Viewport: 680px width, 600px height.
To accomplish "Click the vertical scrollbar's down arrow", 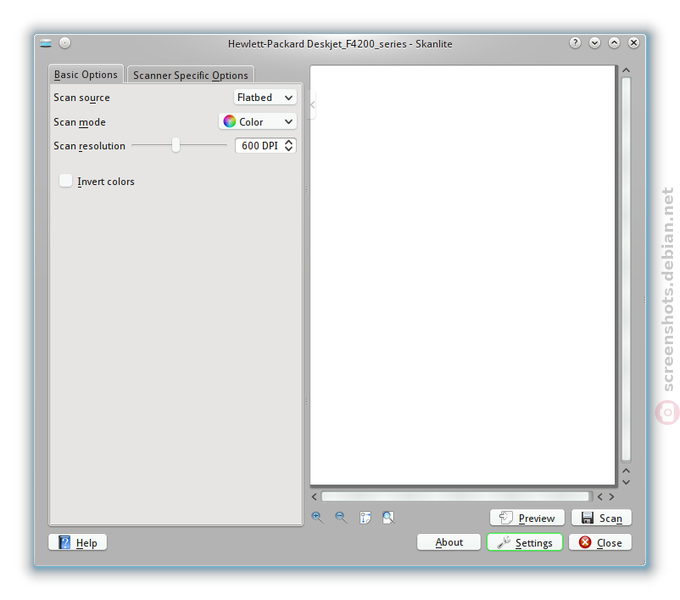I will point(626,482).
